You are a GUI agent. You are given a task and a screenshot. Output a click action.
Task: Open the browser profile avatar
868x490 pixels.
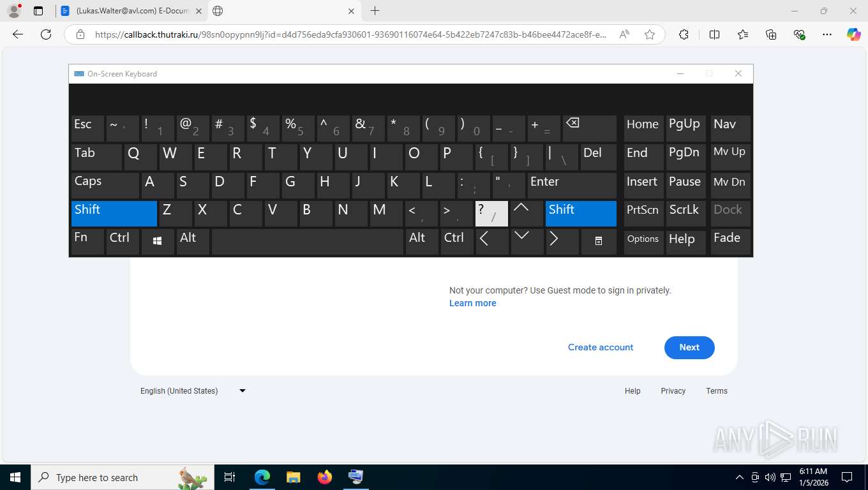[13, 11]
